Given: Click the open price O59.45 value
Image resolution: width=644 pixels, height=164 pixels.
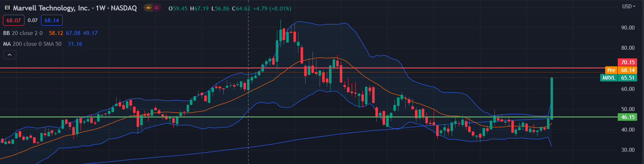Looking at the screenshot, I should click(x=178, y=8).
